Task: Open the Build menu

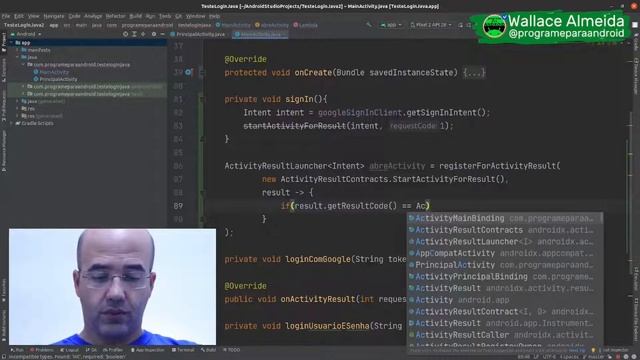Action: coord(136,16)
